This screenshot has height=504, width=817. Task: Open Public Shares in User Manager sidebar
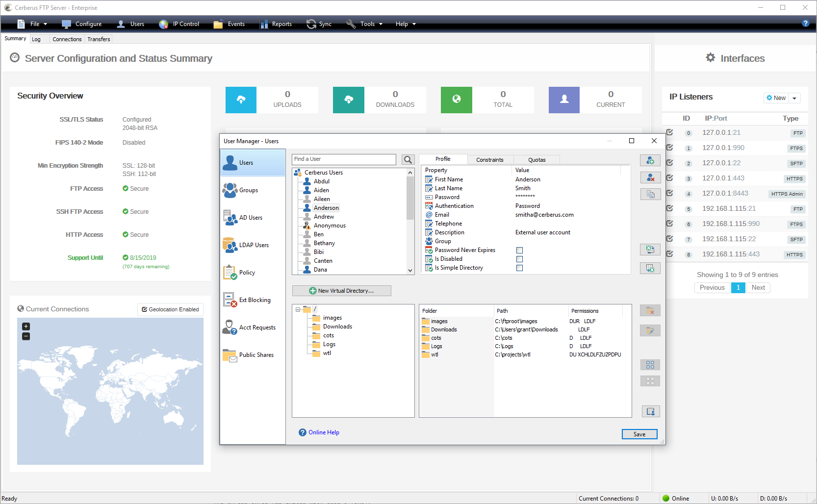pos(253,355)
